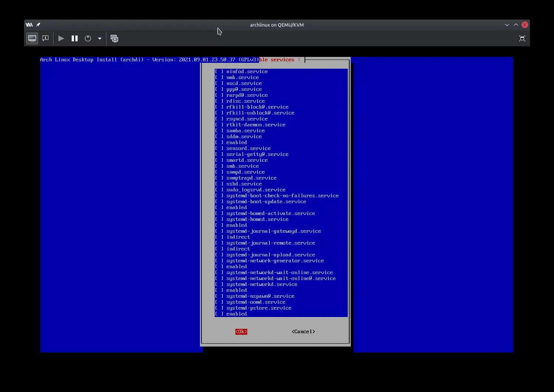
Task: Select the systemd-oomd.service entry
Action: pyautogui.click(x=256, y=302)
